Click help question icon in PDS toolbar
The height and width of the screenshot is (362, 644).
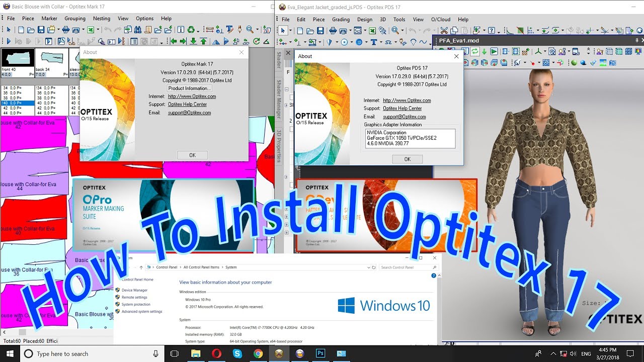pyautogui.click(x=492, y=30)
